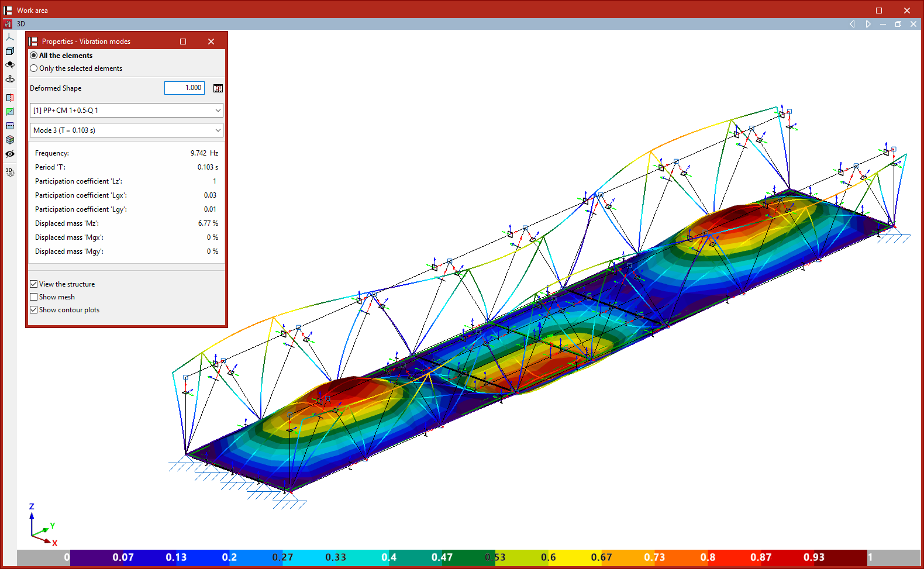Click the deformed shape animation film icon

tap(218, 88)
